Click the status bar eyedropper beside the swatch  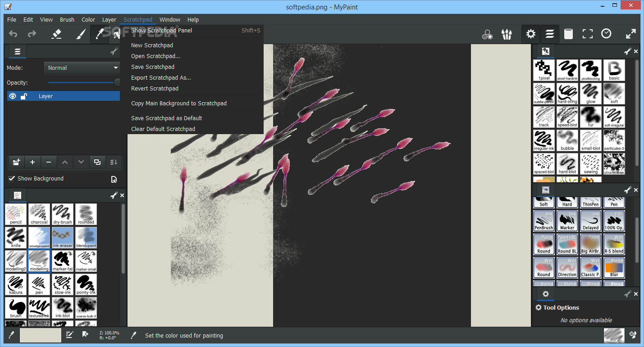click(11, 335)
